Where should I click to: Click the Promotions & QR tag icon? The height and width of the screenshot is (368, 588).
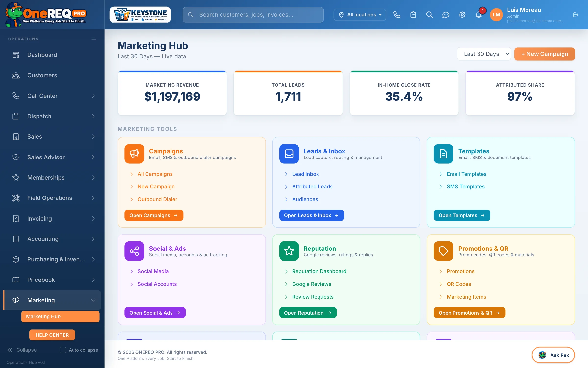(x=443, y=251)
